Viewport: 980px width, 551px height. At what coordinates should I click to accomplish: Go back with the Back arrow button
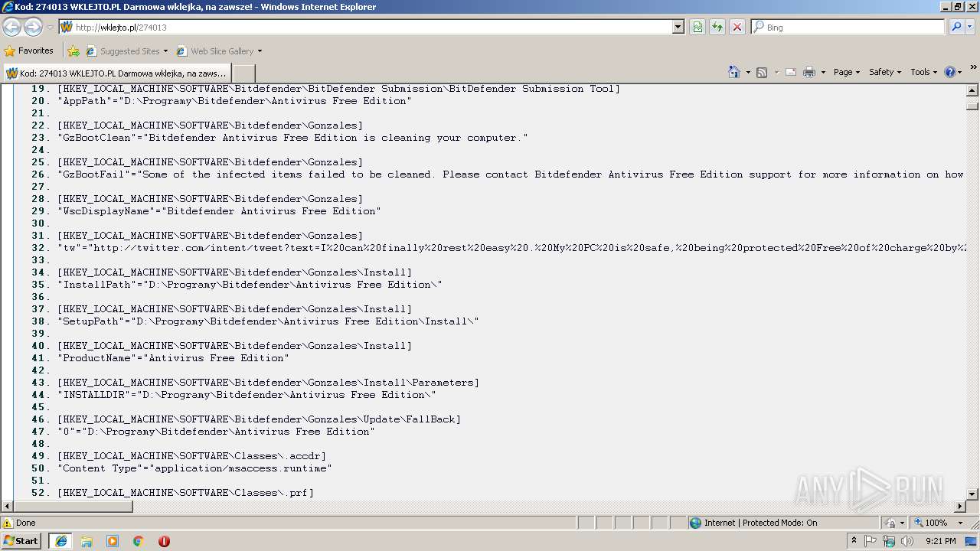[x=12, y=27]
